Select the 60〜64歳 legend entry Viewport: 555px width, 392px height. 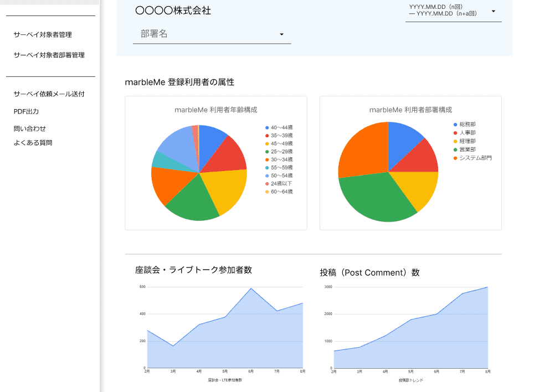[279, 192]
